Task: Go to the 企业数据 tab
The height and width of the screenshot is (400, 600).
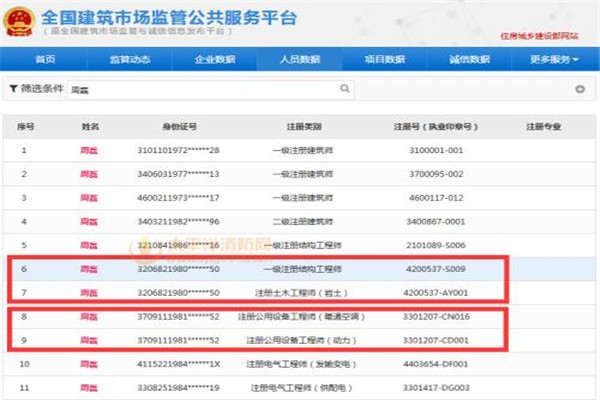Action: (x=214, y=60)
